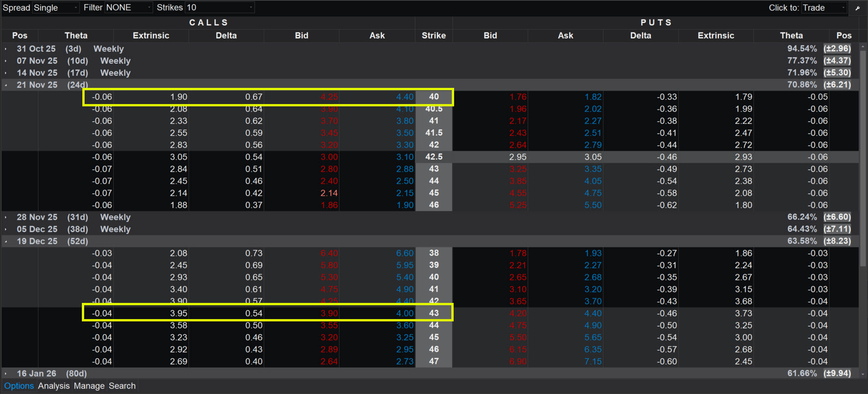Open the Spread type dropdown
This screenshot has width=868, height=394.
pyautogui.click(x=55, y=8)
